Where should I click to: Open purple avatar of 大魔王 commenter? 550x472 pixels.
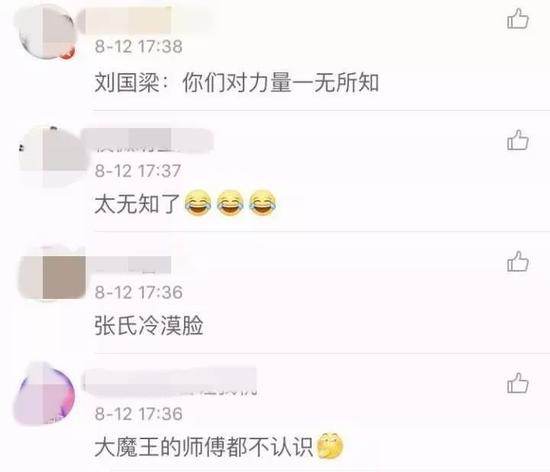pyautogui.click(x=45, y=393)
